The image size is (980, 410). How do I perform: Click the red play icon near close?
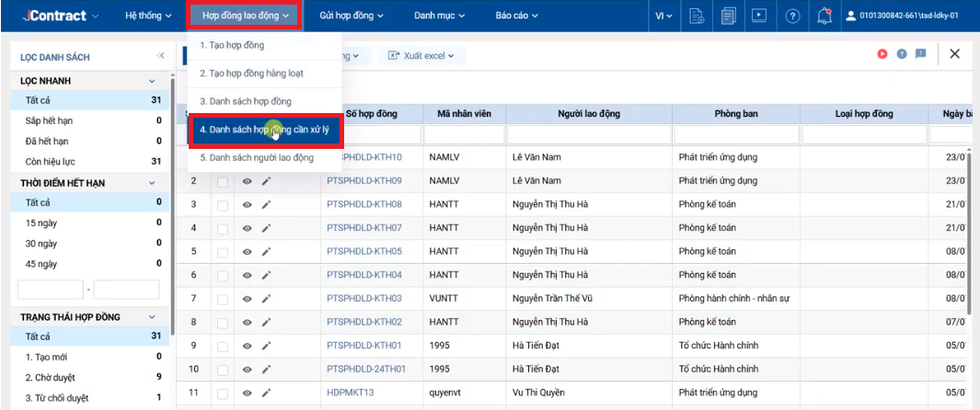click(x=882, y=54)
